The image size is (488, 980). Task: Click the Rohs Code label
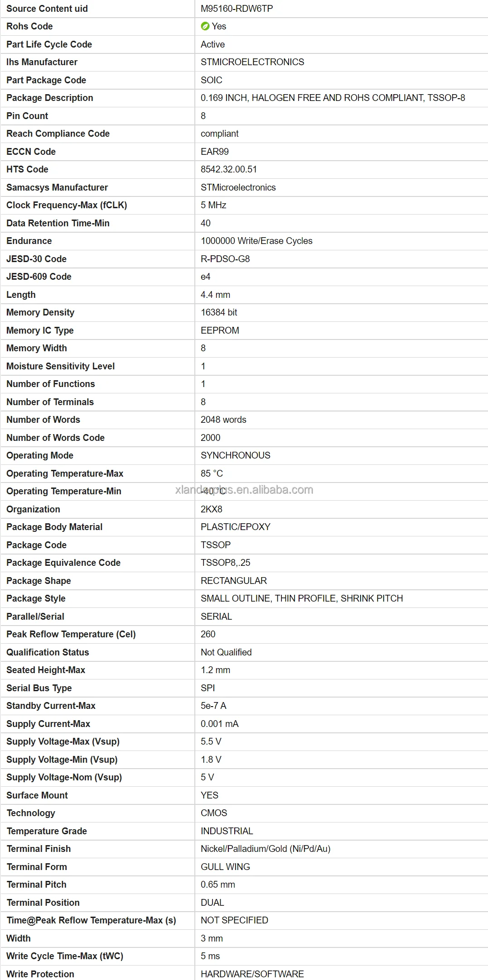29,26
